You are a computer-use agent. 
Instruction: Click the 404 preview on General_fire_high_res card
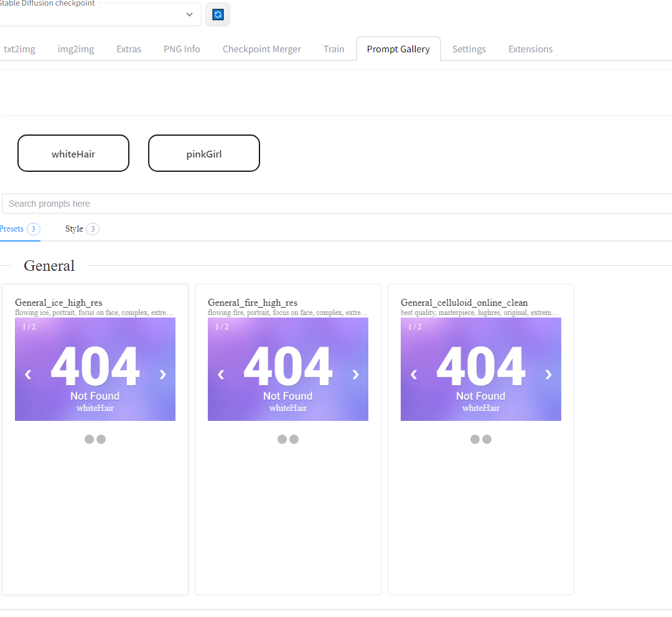click(x=287, y=367)
